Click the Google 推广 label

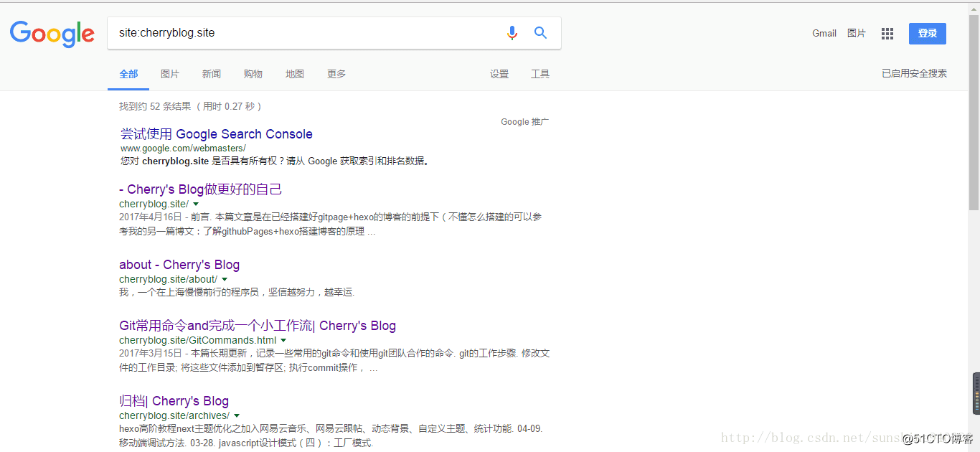(x=524, y=122)
